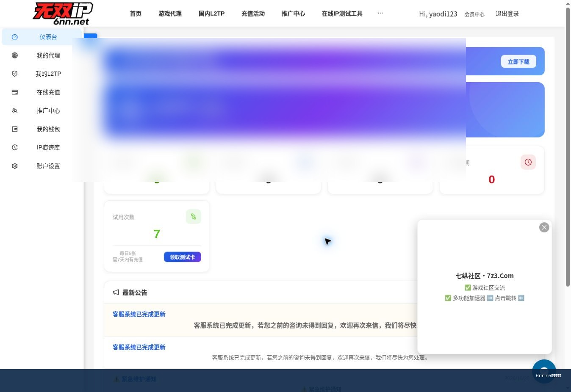Click the gear icon beside 账户设置
The image size is (571, 392).
pos(15,166)
